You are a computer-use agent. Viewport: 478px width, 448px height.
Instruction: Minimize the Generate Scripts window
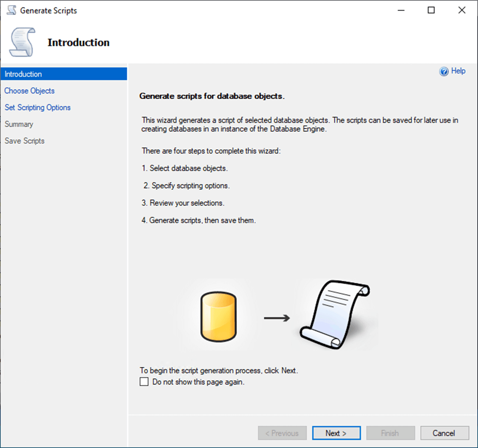(x=401, y=10)
